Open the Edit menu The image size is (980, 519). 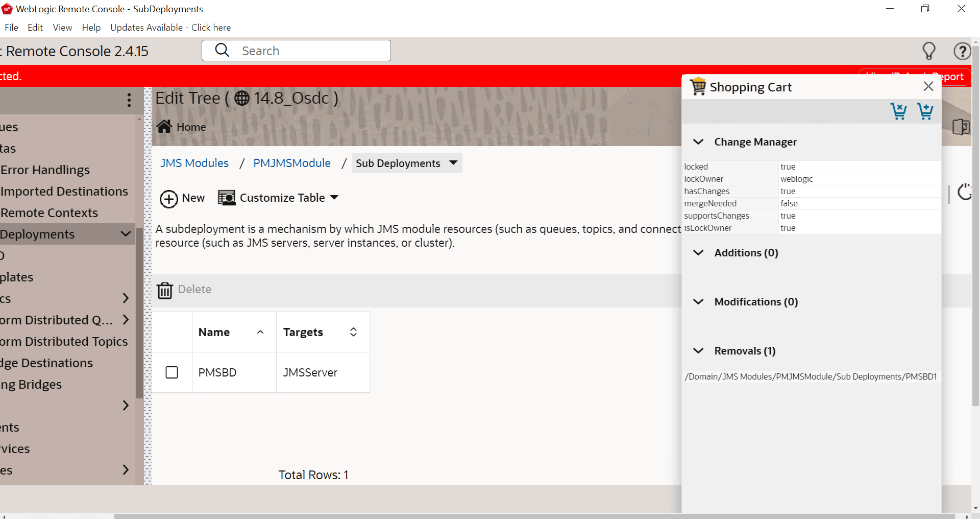pyautogui.click(x=35, y=28)
